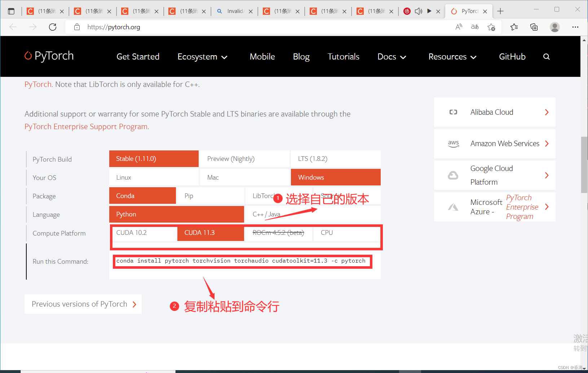Click Amazon Web Services chevron arrow
Image resolution: width=588 pixels, height=373 pixels.
click(x=547, y=144)
